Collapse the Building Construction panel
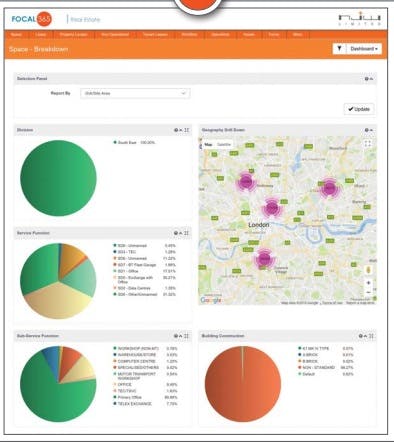The height and width of the screenshot is (442, 394). (x=366, y=336)
